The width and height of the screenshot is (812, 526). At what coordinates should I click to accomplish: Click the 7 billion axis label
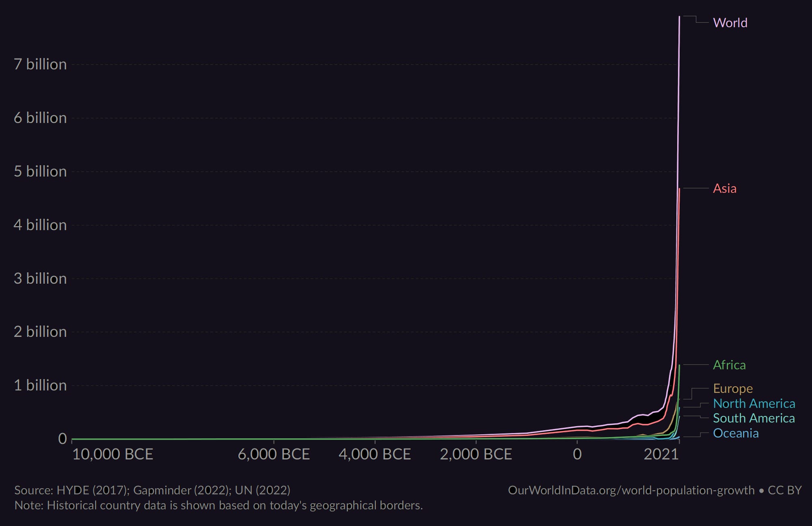coord(40,65)
